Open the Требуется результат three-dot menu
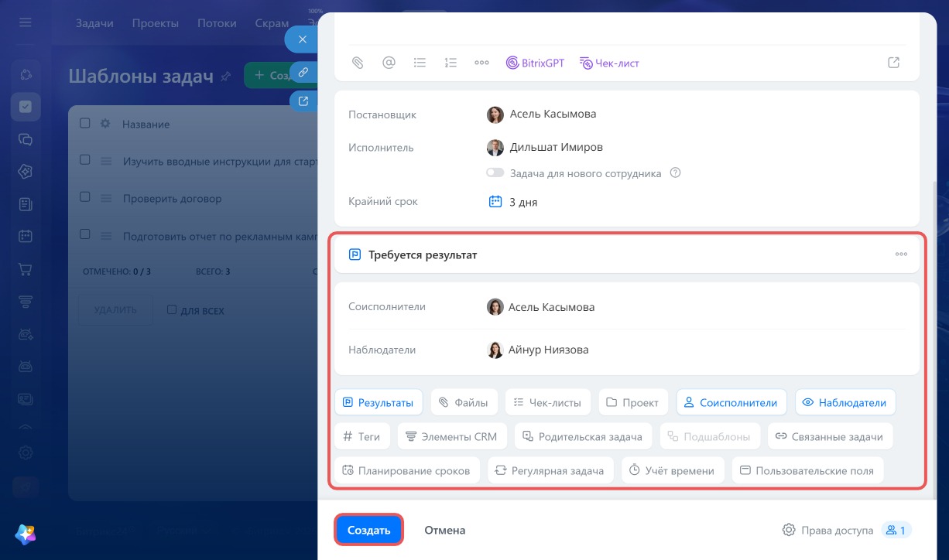This screenshot has height=560, width=949. pos(901,254)
